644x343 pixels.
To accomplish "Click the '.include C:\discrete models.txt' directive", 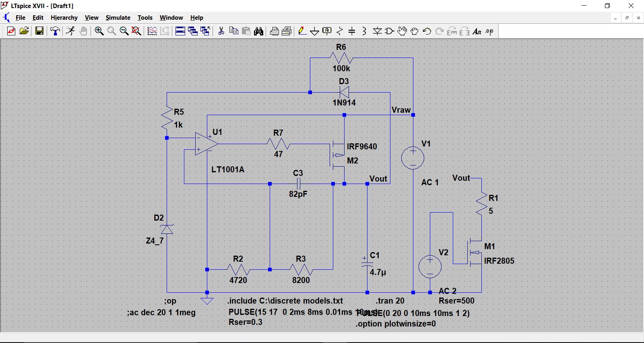I will (x=285, y=301).
